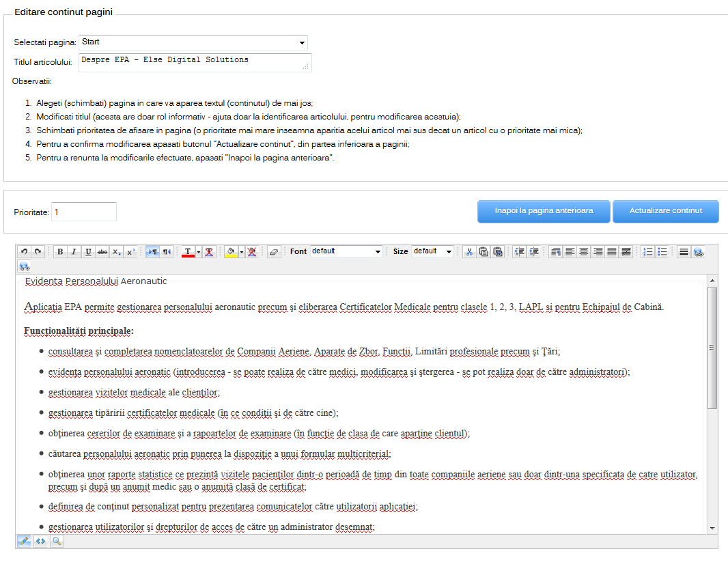The image size is (728, 562).
Task: Click the eraser Remove Formatting icon
Action: (x=275, y=251)
